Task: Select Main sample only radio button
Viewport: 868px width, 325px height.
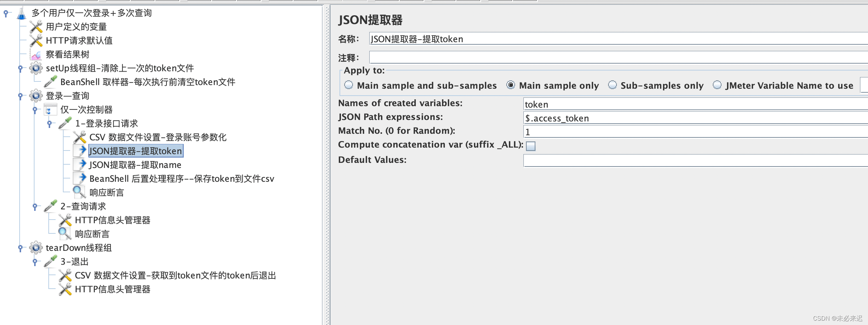Action: (x=511, y=85)
